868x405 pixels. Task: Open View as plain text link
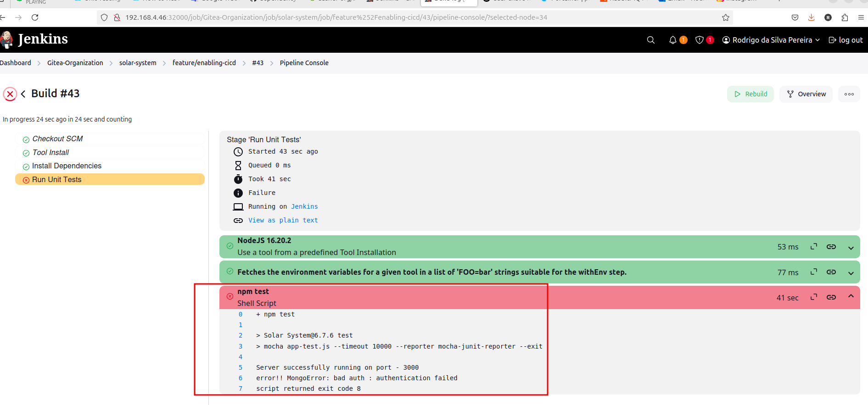pyautogui.click(x=283, y=220)
